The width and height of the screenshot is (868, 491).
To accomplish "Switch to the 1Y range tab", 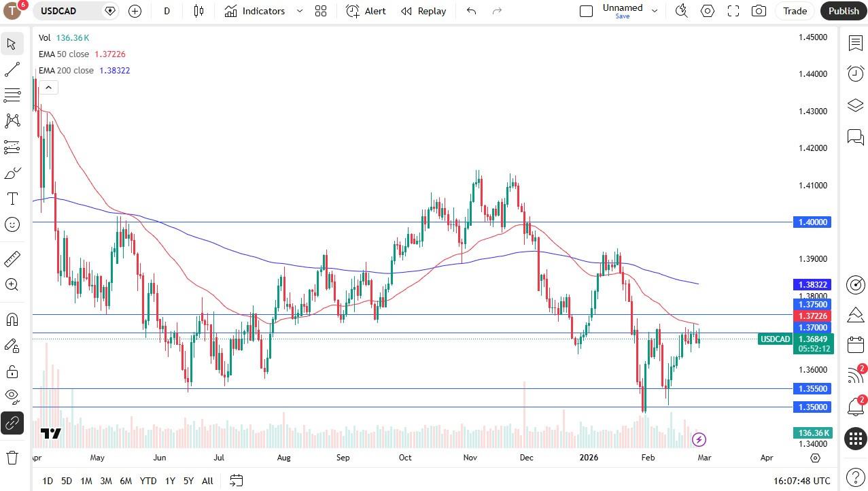I will point(170,481).
